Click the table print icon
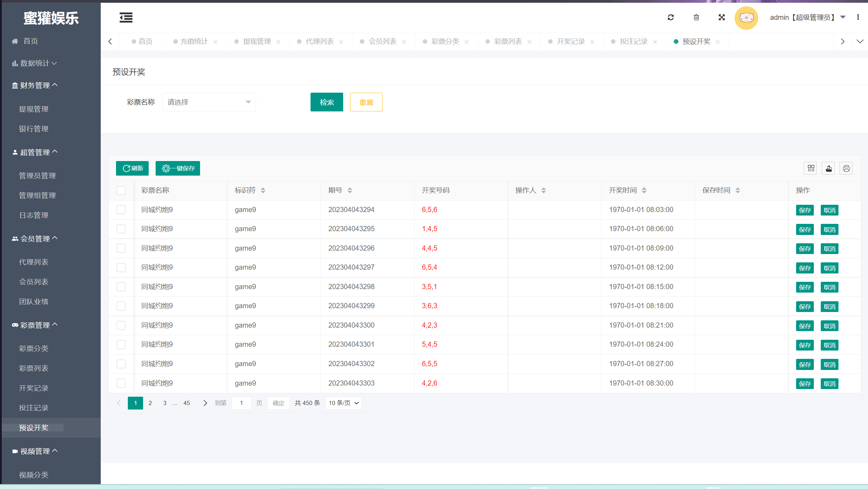This screenshot has height=489, width=868. tap(846, 168)
